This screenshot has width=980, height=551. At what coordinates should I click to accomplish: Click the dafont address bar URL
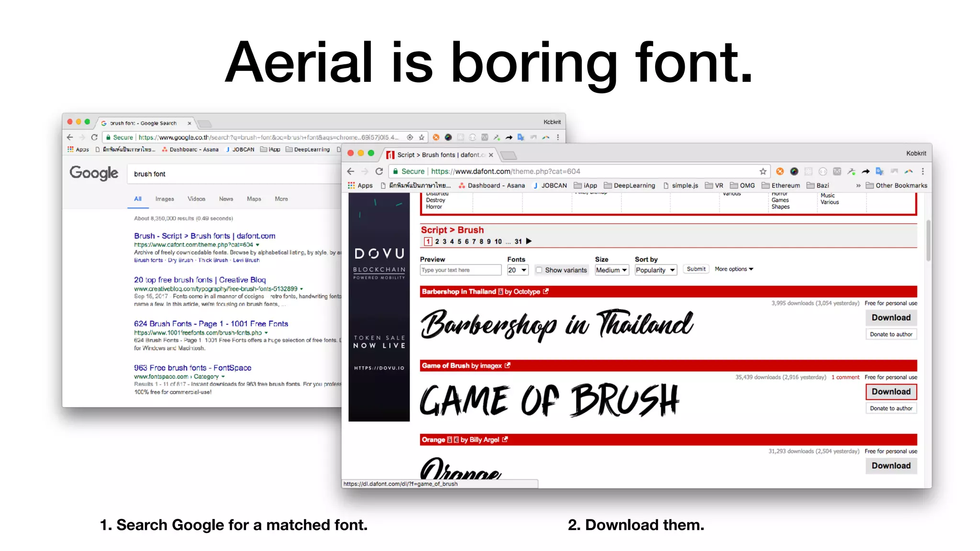tap(505, 171)
